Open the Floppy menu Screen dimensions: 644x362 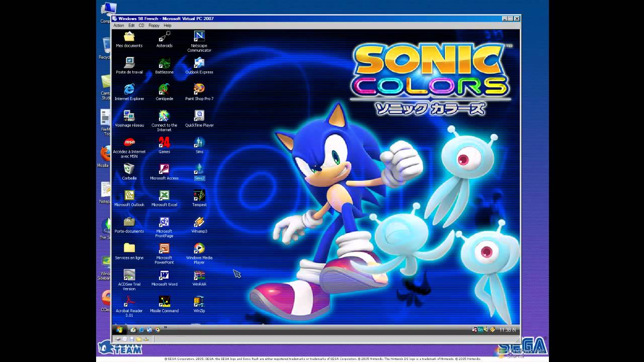154,25
